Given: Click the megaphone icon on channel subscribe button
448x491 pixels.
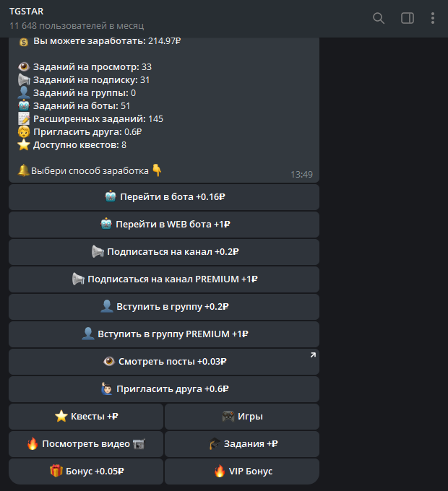Looking at the screenshot, I should point(98,252).
